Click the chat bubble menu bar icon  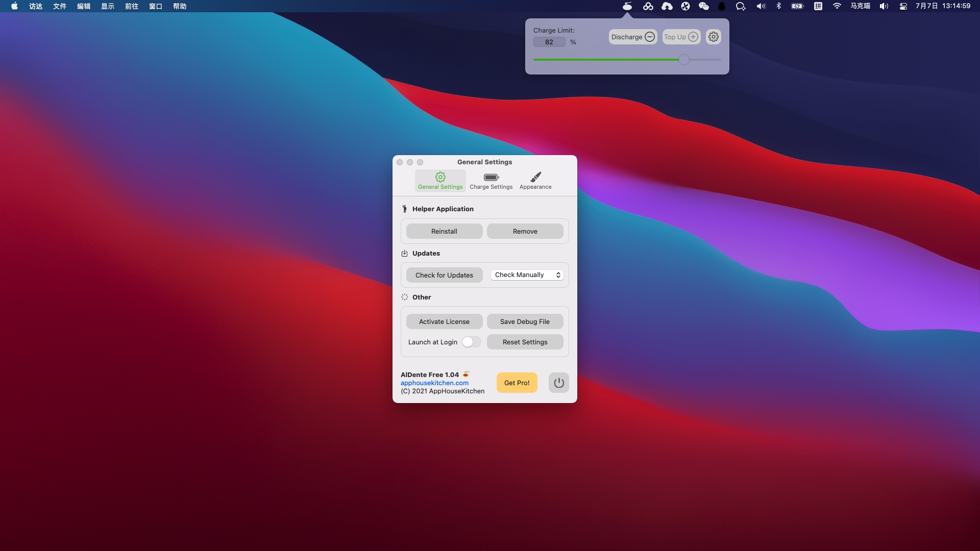[x=741, y=6]
